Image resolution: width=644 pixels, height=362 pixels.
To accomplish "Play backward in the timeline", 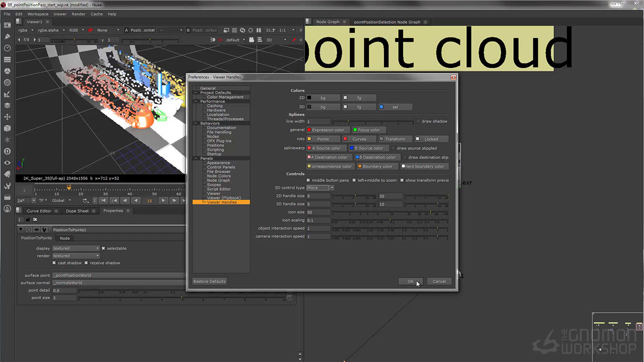I will point(135,201).
